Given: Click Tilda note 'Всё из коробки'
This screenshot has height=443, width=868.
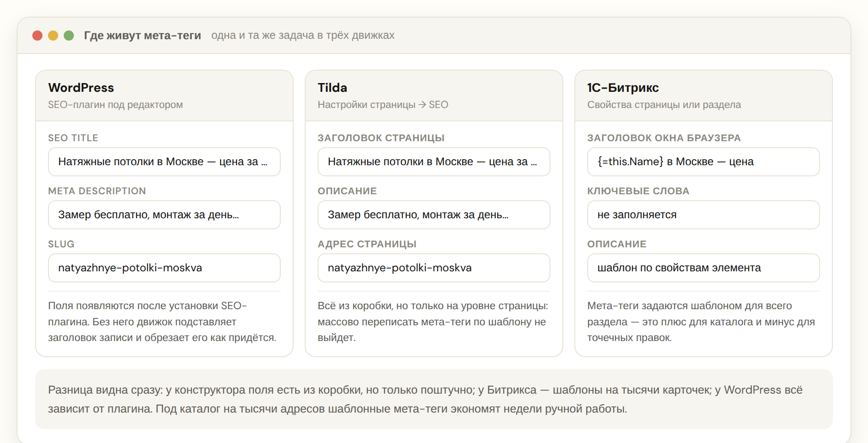Looking at the screenshot, I should coord(433,322).
